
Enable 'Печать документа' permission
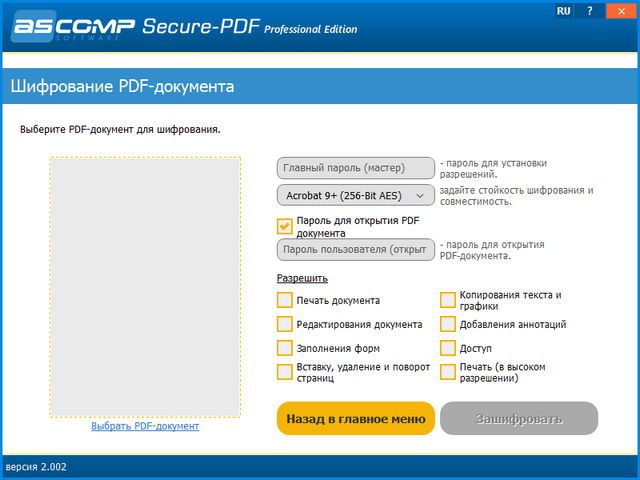(x=285, y=300)
